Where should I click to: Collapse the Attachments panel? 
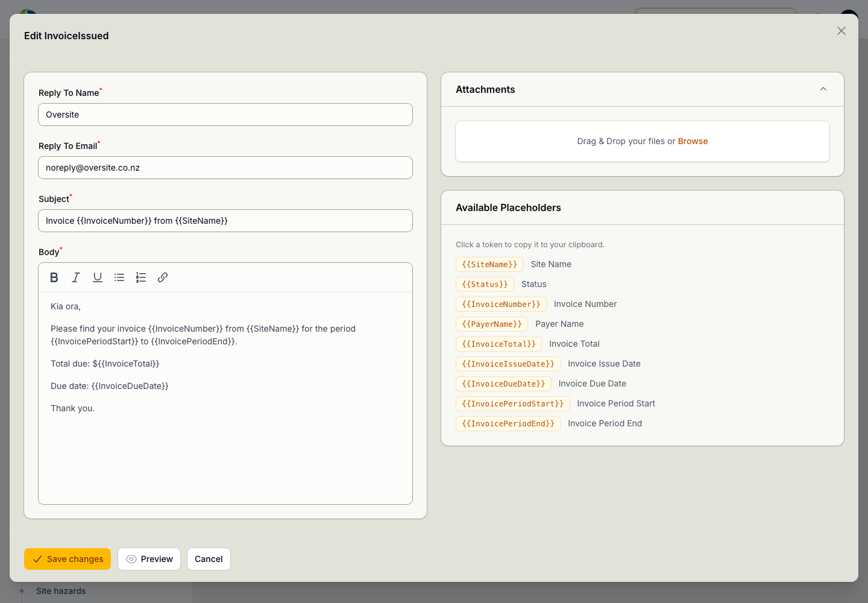pyautogui.click(x=823, y=89)
